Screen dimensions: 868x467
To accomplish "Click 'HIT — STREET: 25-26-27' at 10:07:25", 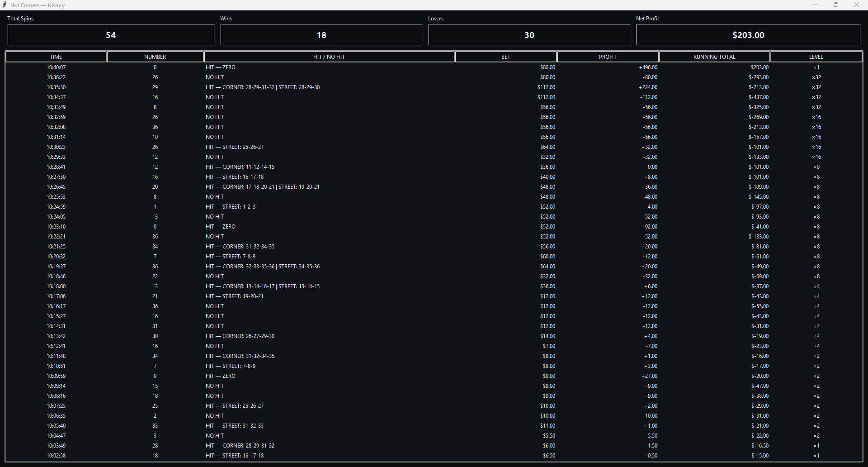I will [x=235, y=406].
